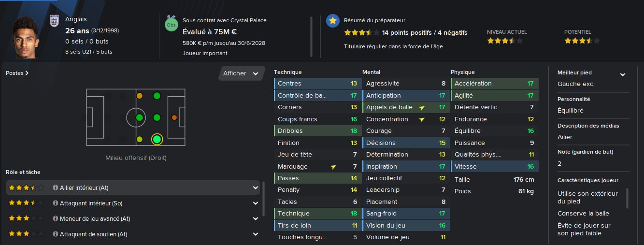
Task: Click the yellow arrow beside Marquage
Action: coord(333,167)
